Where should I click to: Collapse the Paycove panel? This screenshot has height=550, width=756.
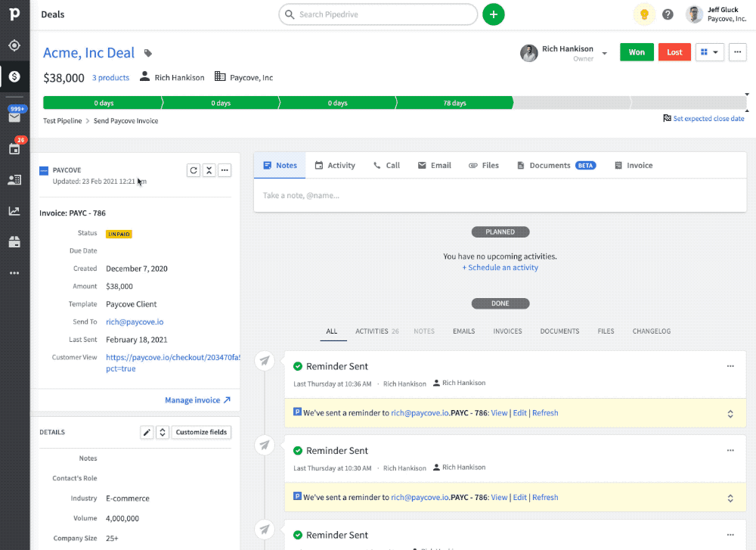tap(209, 170)
